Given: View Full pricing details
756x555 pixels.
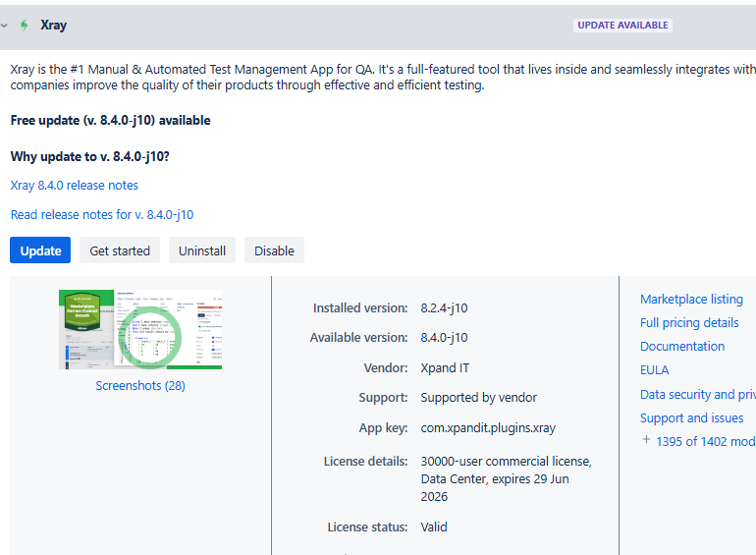Looking at the screenshot, I should point(689,322).
